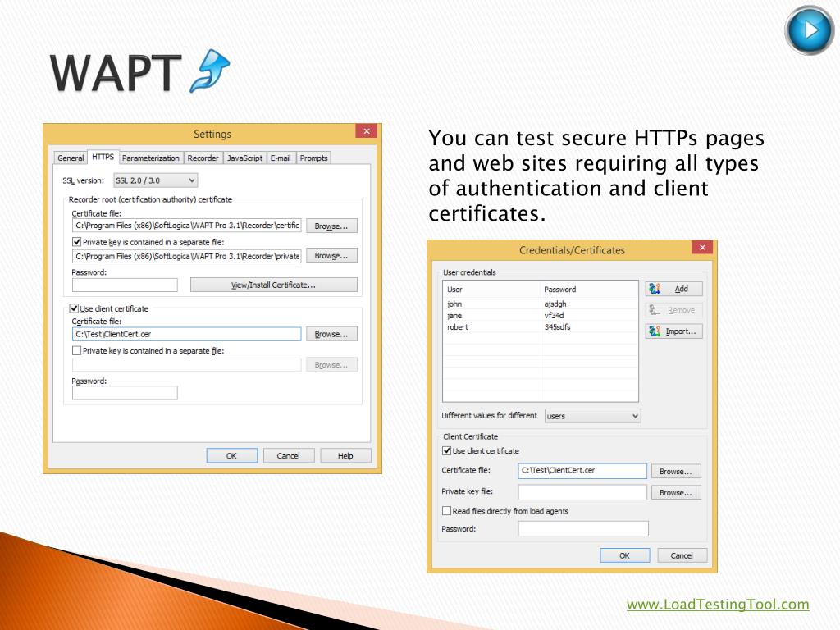Close the Credentials/Certificates dialog
Viewport: 840px width, 630px height.
[702, 247]
